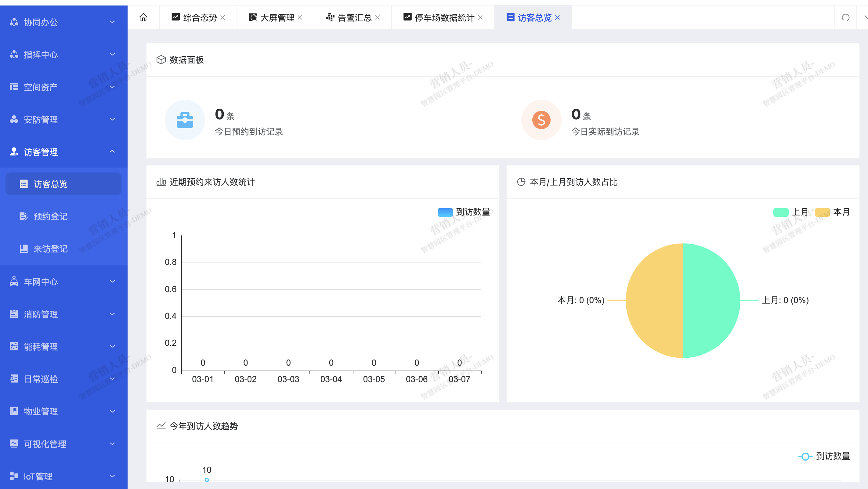This screenshot has height=489, width=868.
Task: Close the 大屏管理 tab
Action: pyautogui.click(x=300, y=17)
